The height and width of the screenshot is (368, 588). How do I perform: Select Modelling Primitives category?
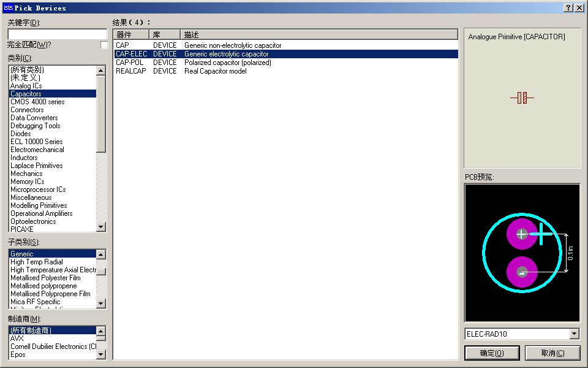point(53,205)
